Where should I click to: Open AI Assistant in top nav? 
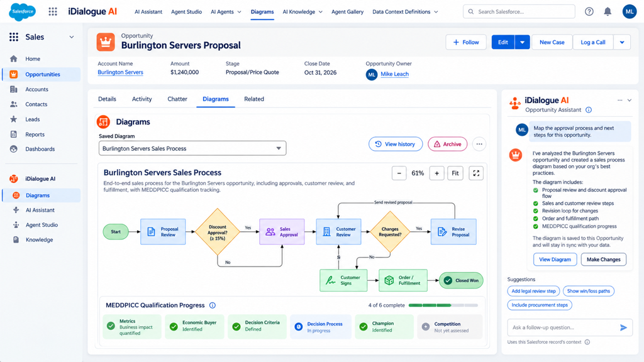click(148, 12)
